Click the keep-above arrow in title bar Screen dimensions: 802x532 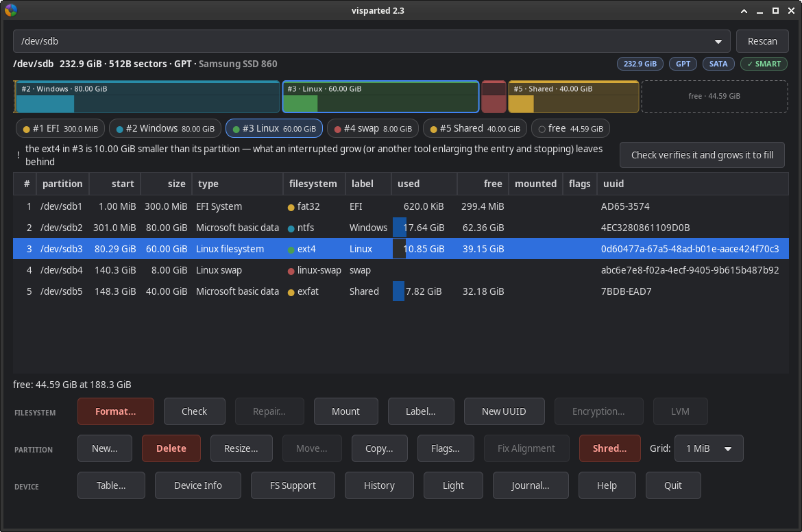coord(744,11)
